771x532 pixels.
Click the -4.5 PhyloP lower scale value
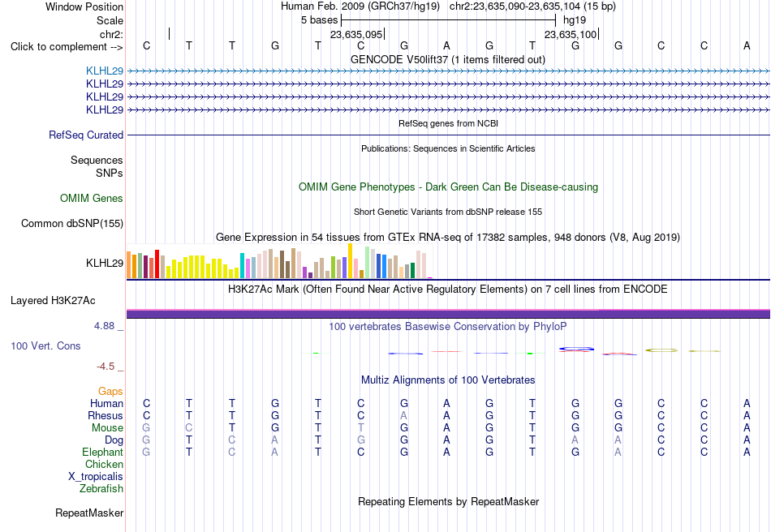point(106,367)
